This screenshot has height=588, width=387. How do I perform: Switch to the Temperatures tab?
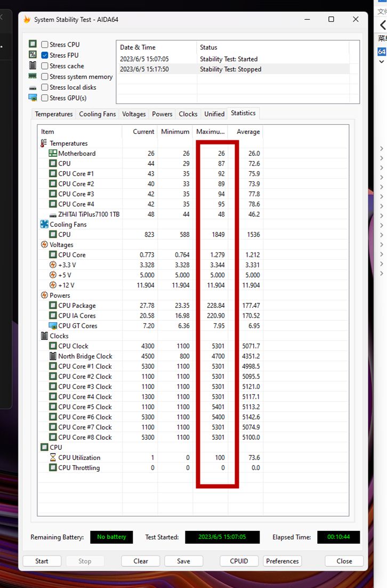coord(54,114)
